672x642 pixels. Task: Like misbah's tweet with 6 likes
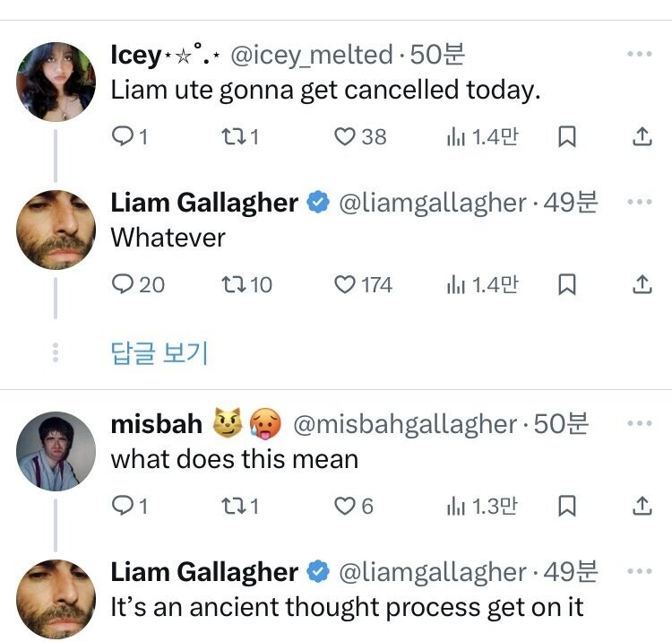click(345, 507)
